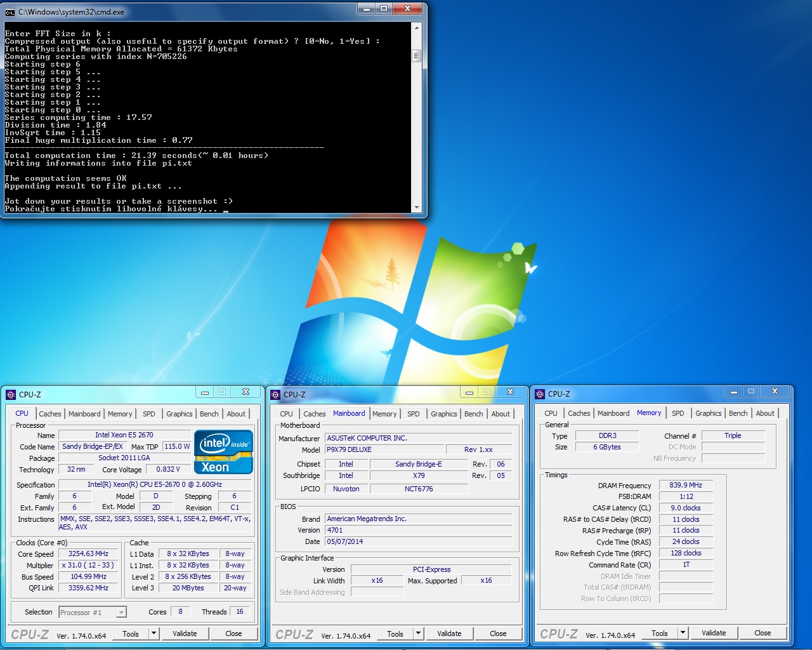Viewport: 812px width, 650px height.
Task: Click Tools button in right CPU-Z window
Action: click(660, 633)
